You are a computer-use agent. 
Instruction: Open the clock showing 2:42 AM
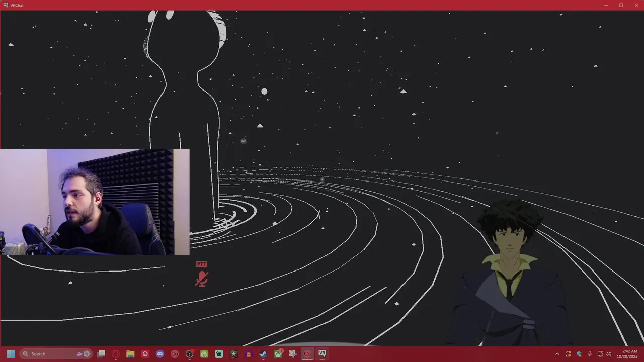point(627,354)
